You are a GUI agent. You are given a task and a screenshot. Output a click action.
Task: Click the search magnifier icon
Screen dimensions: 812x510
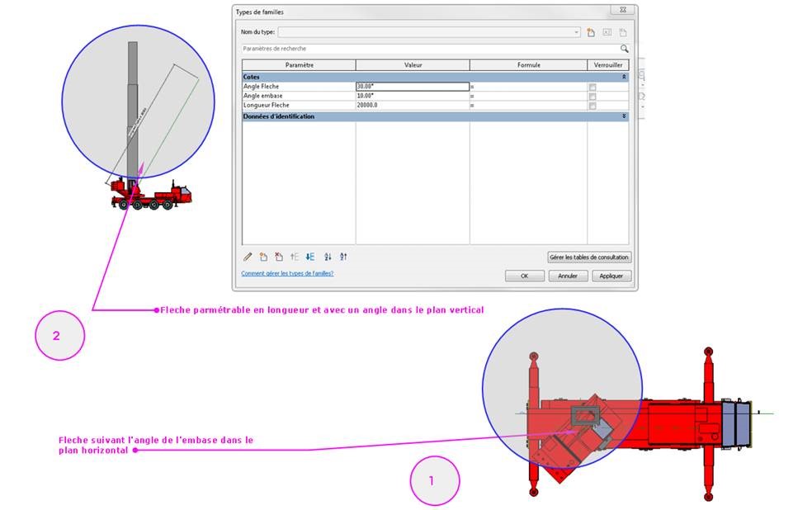[624, 49]
